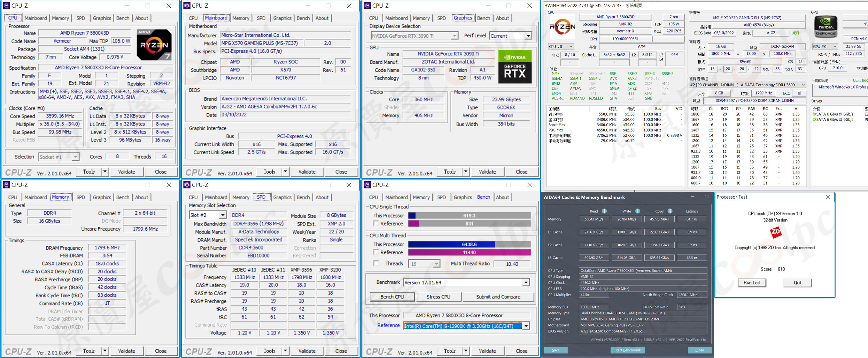Click the ZD logo in Processor Test
Viewport: 868px width, 358px height.
pos(775,232)
